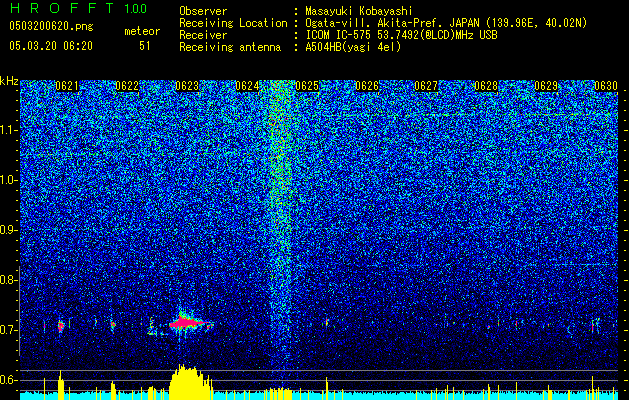Click the A504HB(yagi 4el) antenna text
This screenshot has width=629, height=400.
point(353,47)
